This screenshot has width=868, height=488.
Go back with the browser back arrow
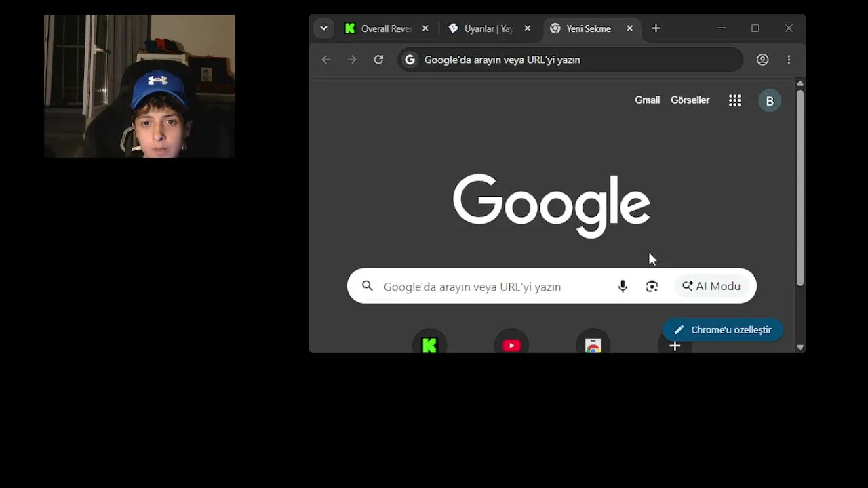click(x=326, y=60)
